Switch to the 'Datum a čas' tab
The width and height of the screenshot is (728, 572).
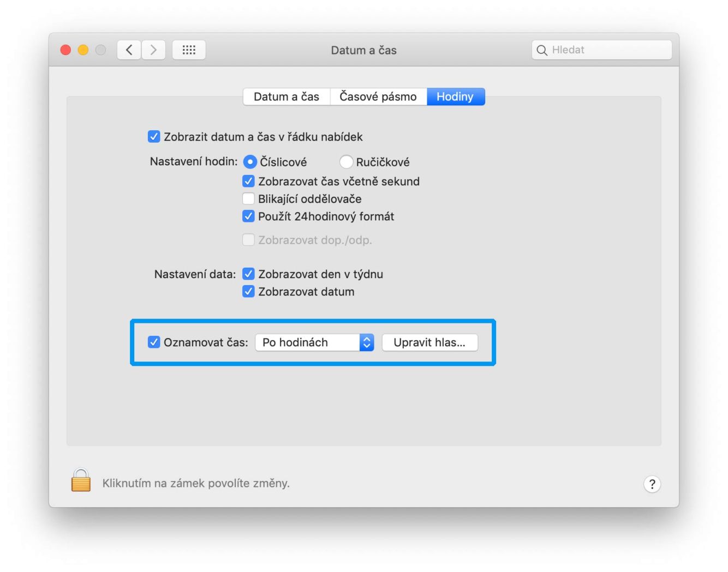point(287,97)
